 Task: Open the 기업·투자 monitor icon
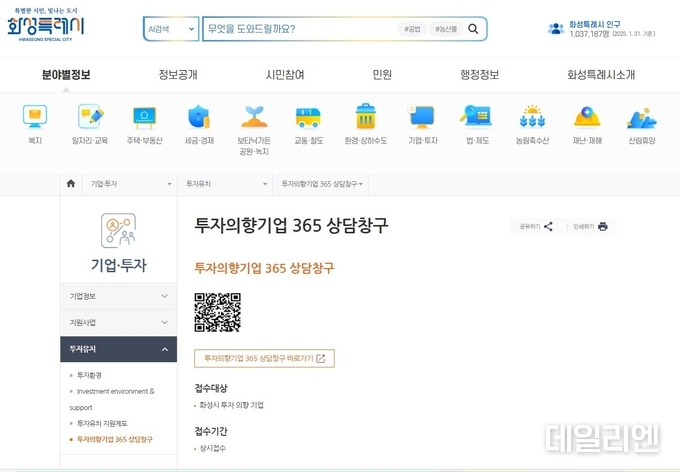click(422, 116)
